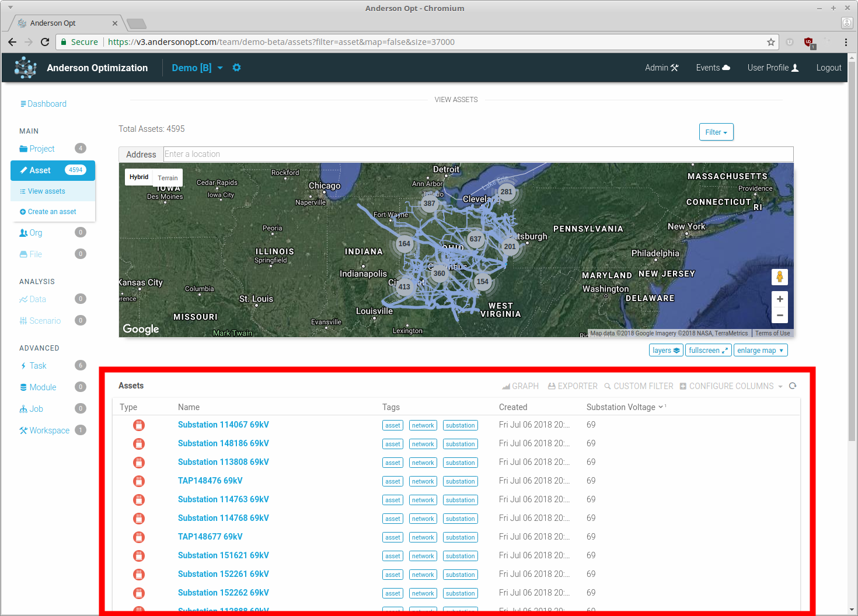Zoom in the map with the plus button
Screen dimensions: 858x616
coord(779,299)
